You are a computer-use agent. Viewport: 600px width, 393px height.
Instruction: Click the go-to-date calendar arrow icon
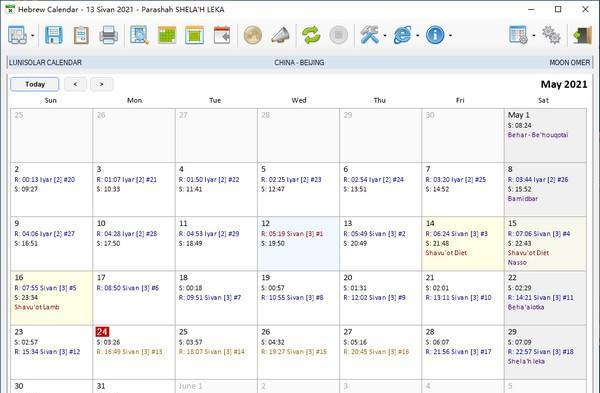[x=222, y=35]
